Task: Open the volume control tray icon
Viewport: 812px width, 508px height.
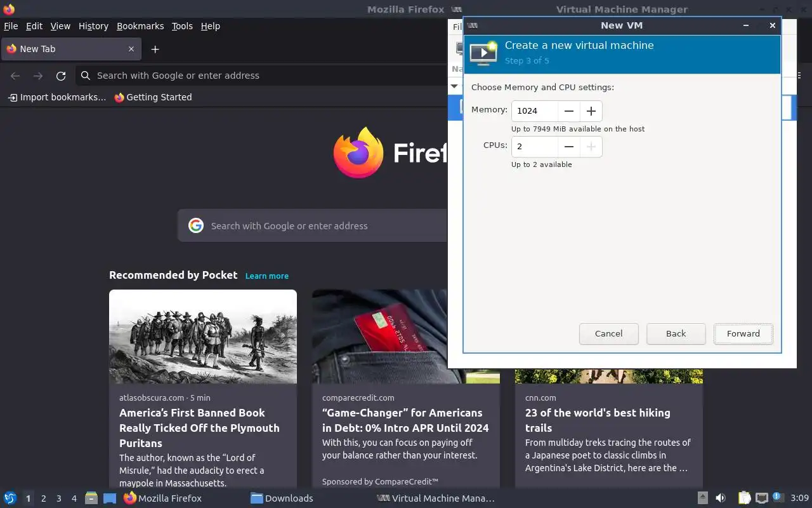Action: point(720,498)
